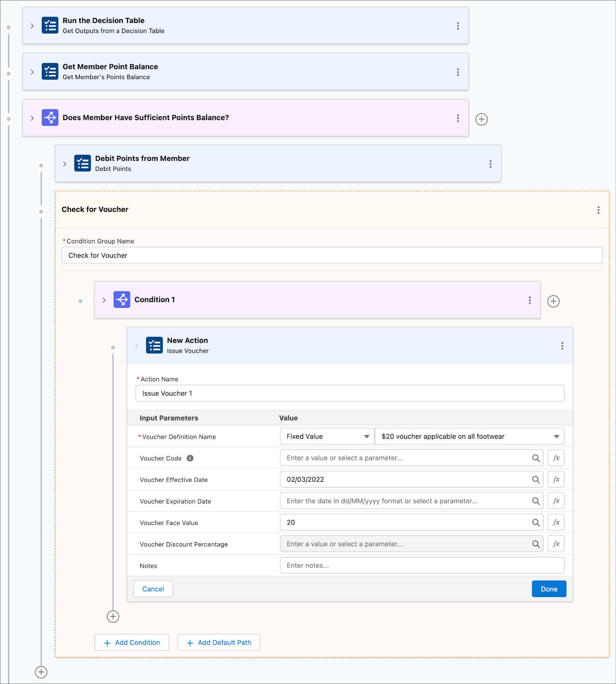
Task: Open options menu for Sufficient Points Balance condition
Action: click(458, 118)
